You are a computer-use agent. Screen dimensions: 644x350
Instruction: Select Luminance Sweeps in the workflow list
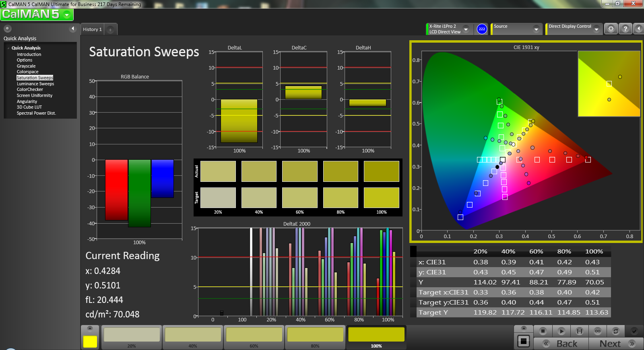click(35, 84)
